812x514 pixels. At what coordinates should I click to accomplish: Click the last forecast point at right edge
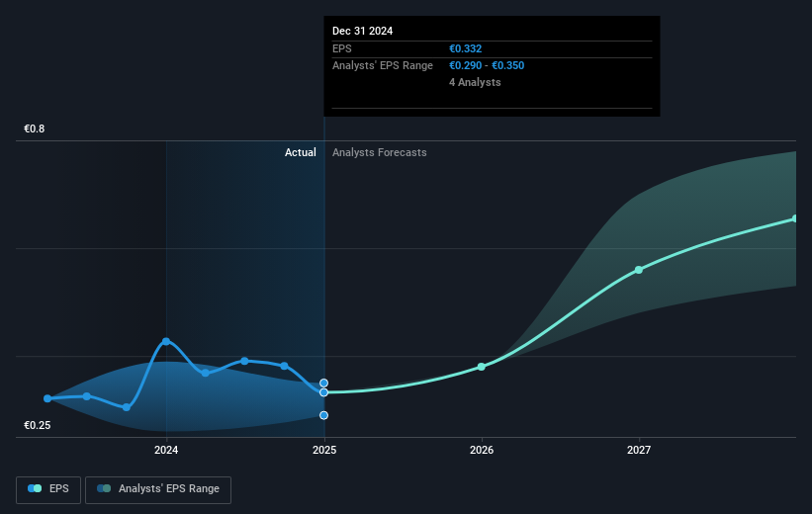pos(794,219)
